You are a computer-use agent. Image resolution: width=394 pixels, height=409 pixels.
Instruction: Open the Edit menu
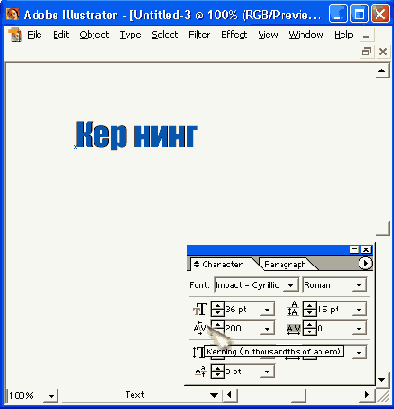tap(61, 35)
